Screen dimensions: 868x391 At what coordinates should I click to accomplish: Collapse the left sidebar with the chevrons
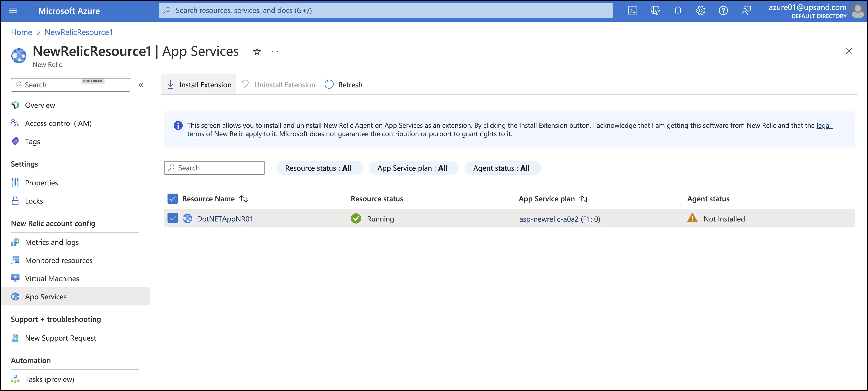pos(141,85)
